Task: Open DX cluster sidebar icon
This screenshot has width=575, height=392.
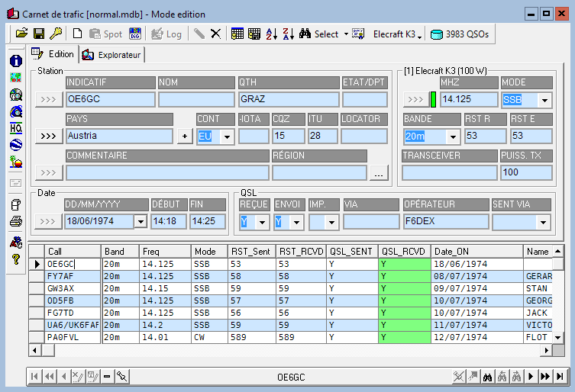Action: pyautogui.click(x=16, y=77)
